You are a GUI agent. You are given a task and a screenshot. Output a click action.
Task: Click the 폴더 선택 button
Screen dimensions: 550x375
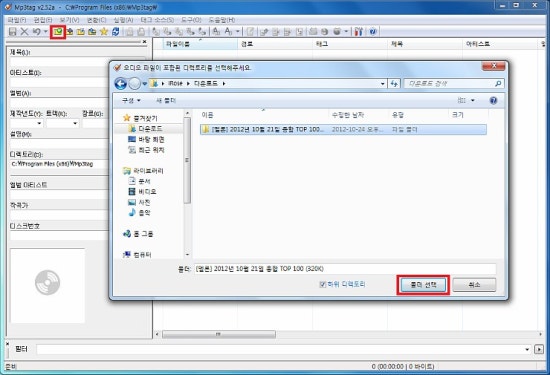(x=423, y=285)
